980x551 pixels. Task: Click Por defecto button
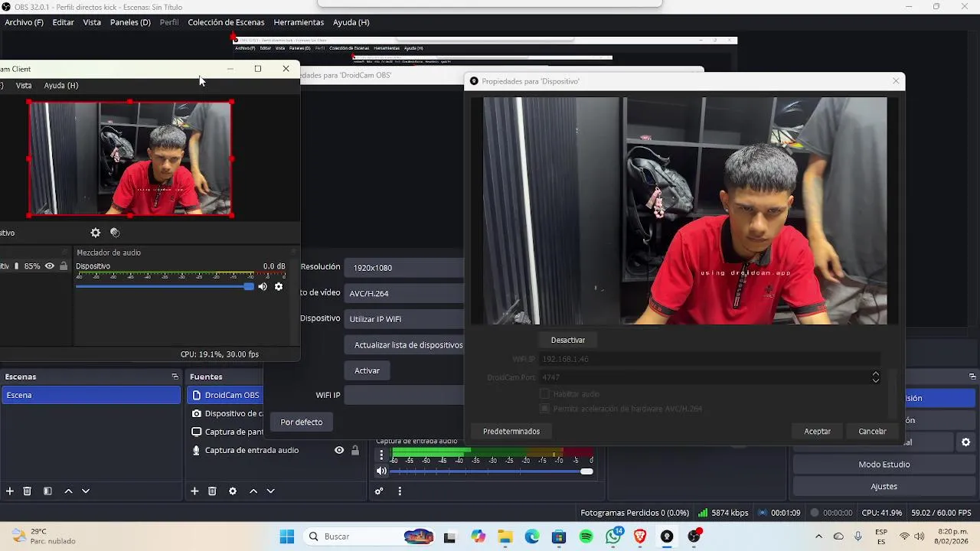coord(302,422)
